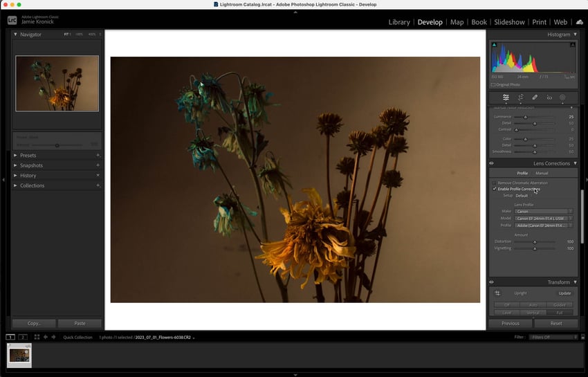Switch to the Library module

[x=399, y=22]
